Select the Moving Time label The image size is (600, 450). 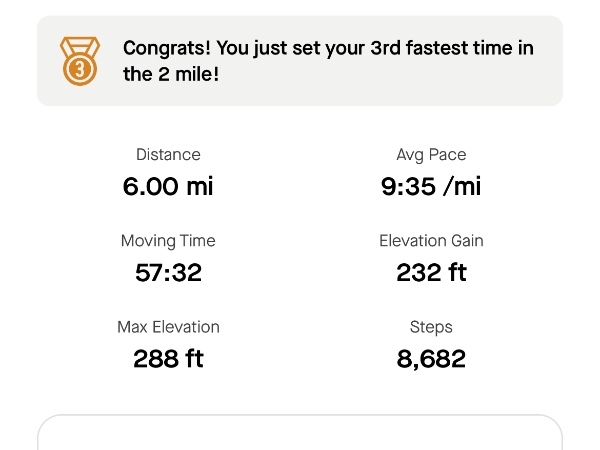coord(168,241)
